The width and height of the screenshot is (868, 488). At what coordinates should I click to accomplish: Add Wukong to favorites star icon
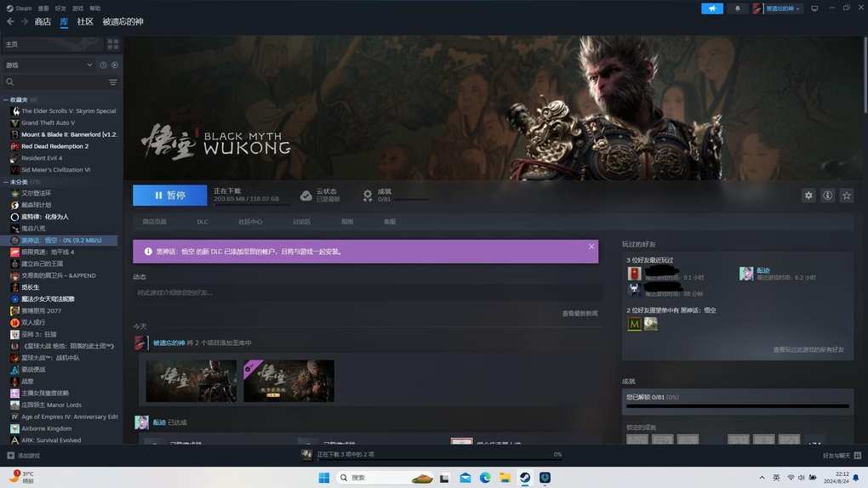click(847, 196)
